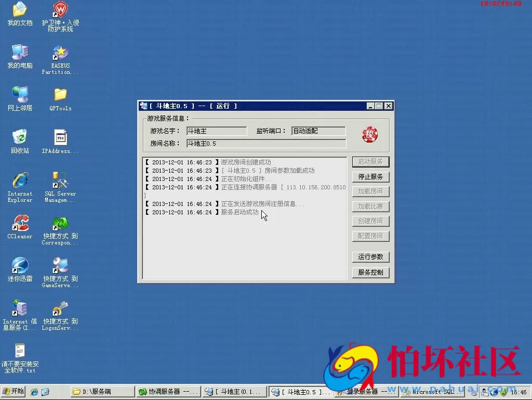
Task: Click the 停止服务 (stop service) button
Action: (370, 177)
